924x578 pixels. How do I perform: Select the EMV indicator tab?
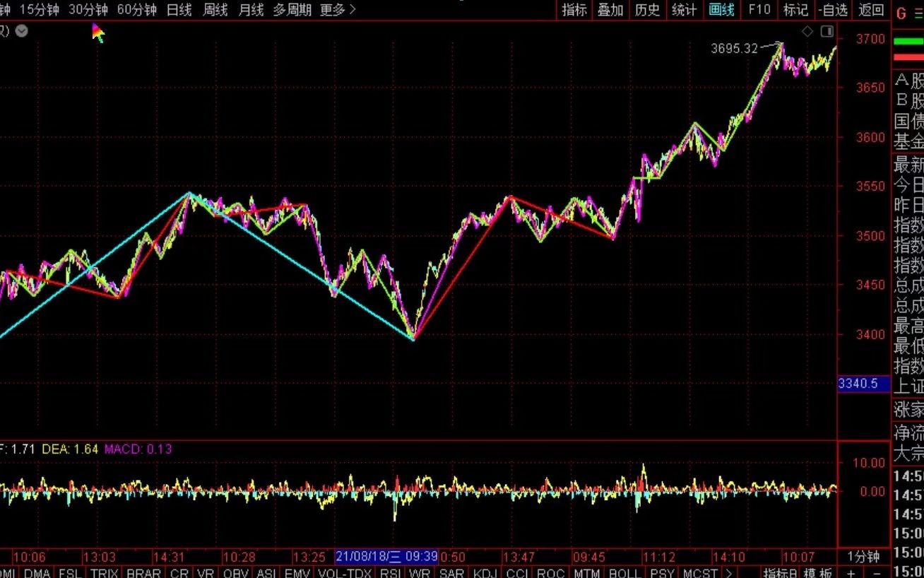point(298,573)
